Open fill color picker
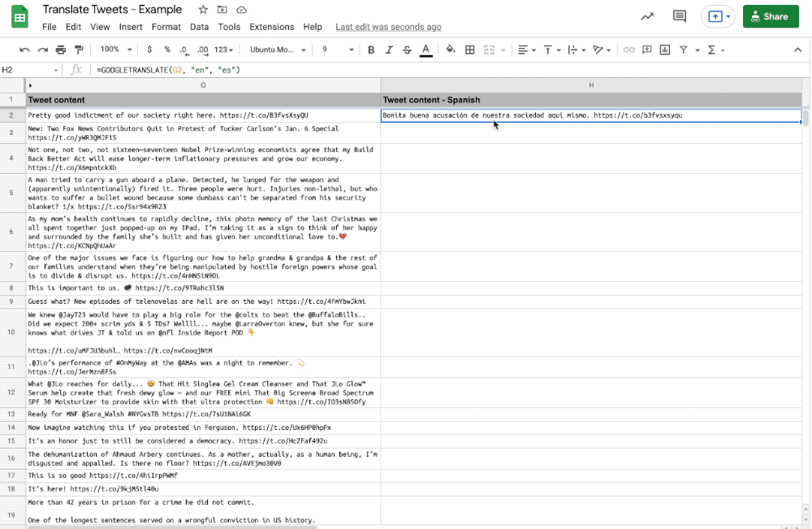Viewport: 812px width, 529px height. (451, 50)
